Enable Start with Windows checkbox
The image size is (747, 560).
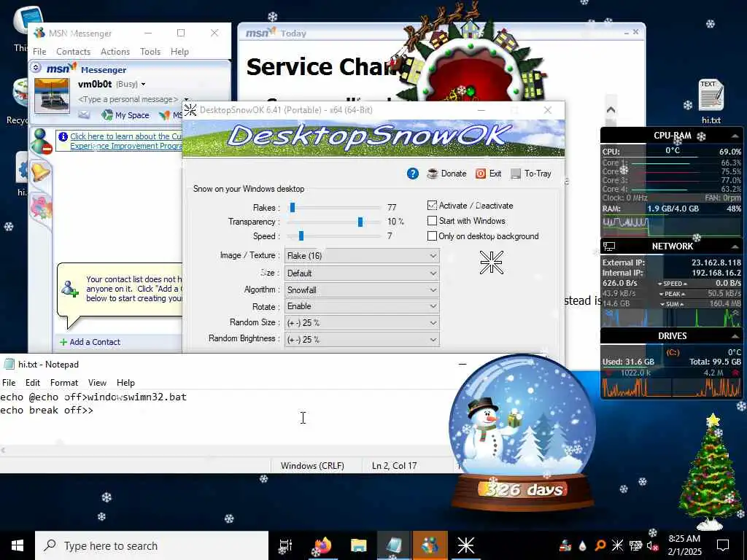432,221
